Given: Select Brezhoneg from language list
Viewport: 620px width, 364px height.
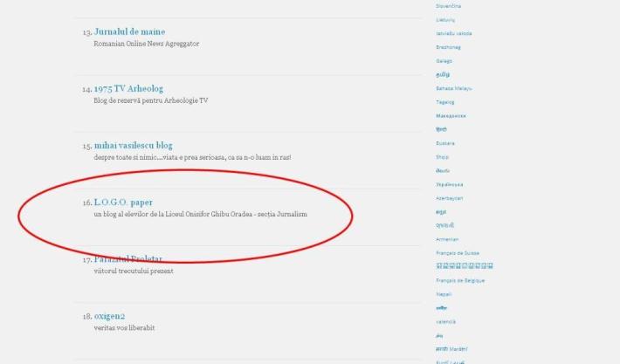Looking at the screenshot, I should [x=449, y=47].
